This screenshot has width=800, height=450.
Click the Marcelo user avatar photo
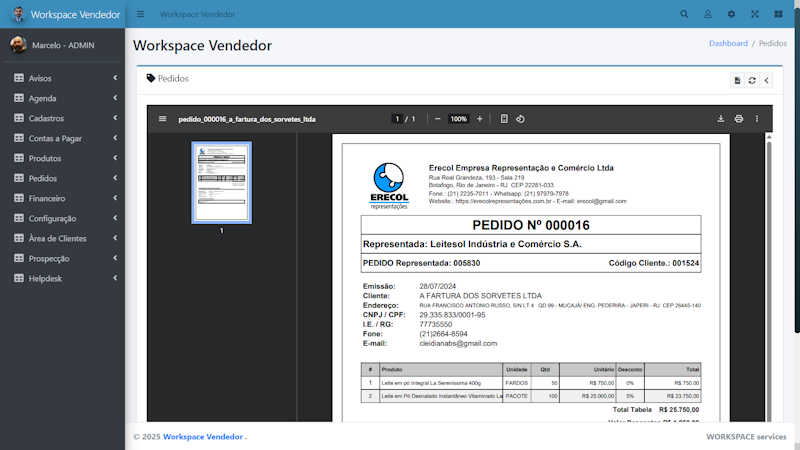pyautogui.click(x=18, y=45)
